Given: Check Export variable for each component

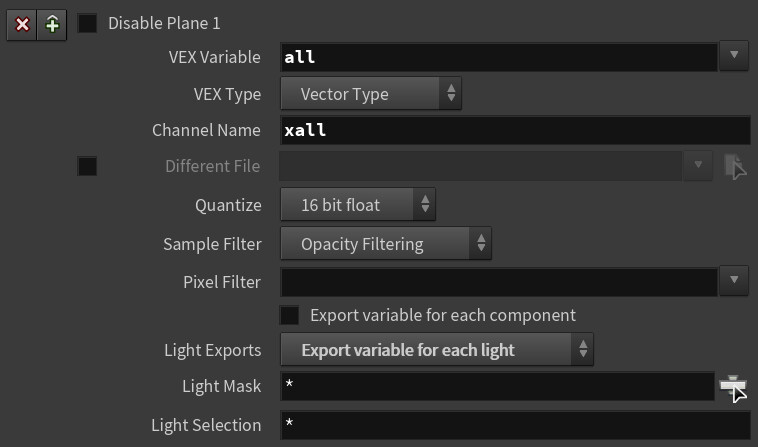Looking at the screenshot, I should (290, 316).
